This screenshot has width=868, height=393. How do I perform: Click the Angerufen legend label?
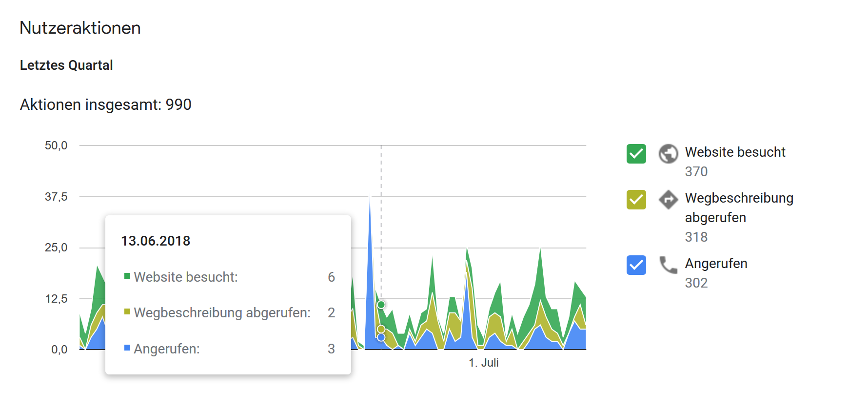(x=716, y=264)
